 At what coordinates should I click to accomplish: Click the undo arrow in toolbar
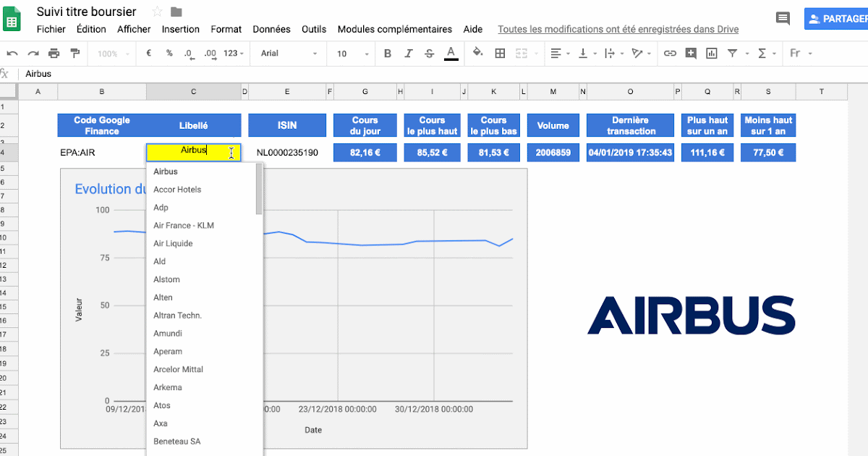(x=12, y=54)
